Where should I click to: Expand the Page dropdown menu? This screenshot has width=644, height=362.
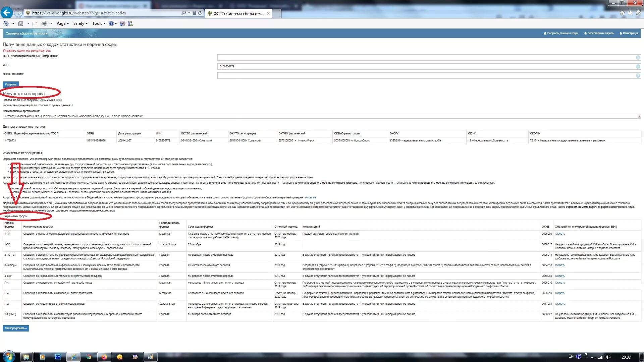62,23
